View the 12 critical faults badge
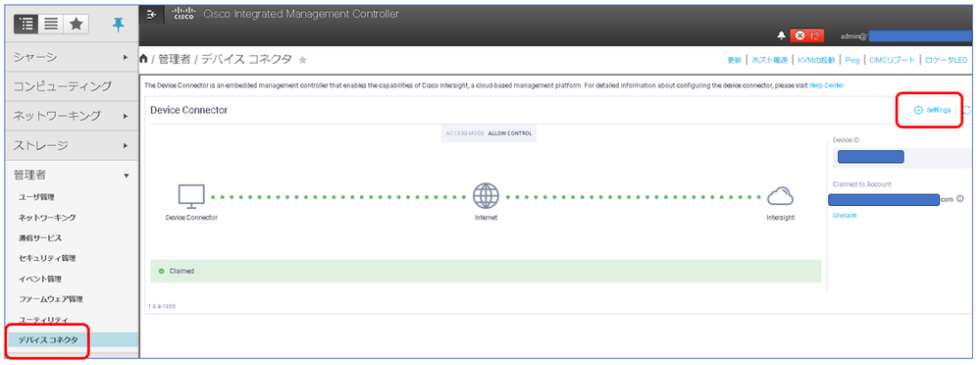 click(807, 36)
